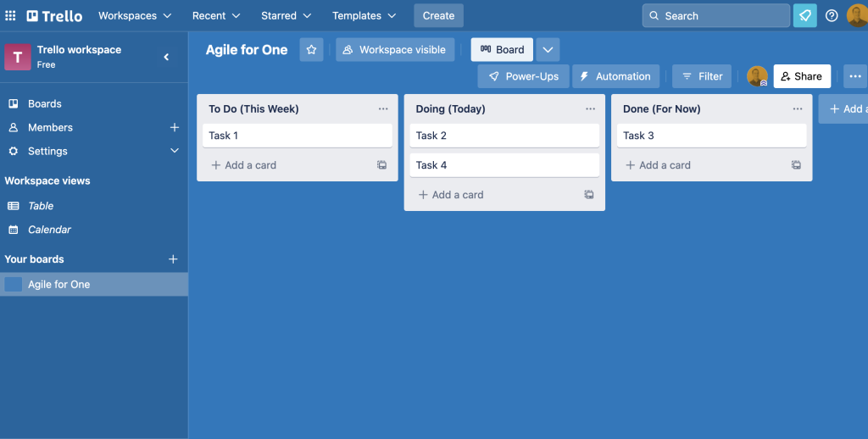
Task: Change Workspace visible setting
Action: pyautogui.click(x=395, y=50)
